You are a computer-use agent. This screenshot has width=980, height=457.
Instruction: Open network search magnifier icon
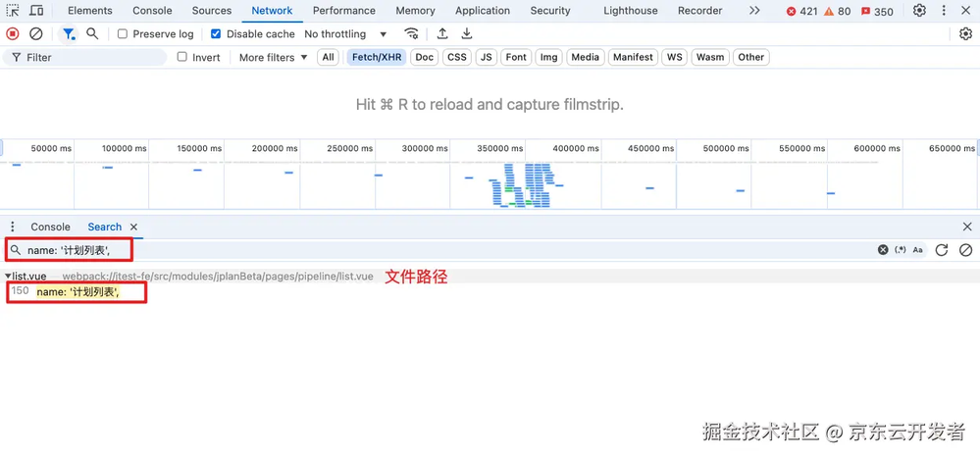coord(92,33)
